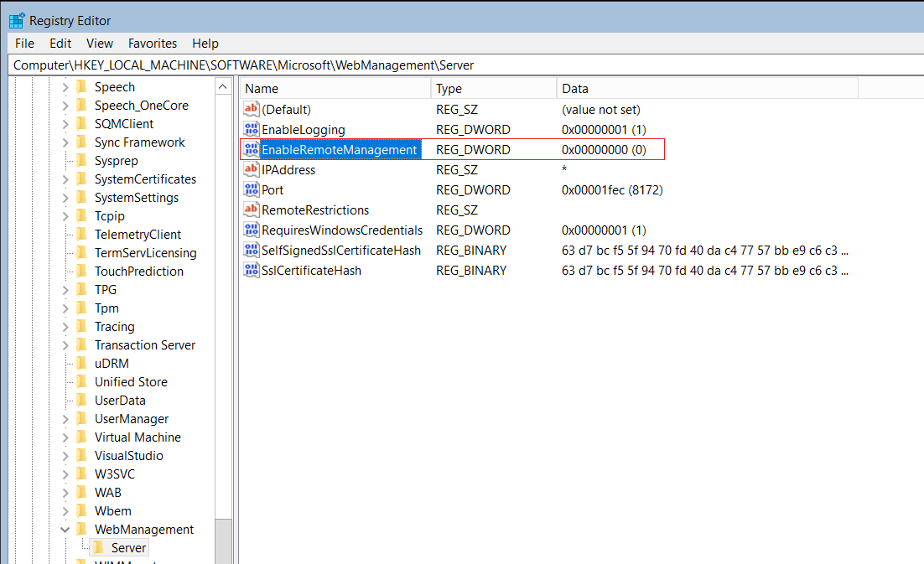Expand the VisualStudio key node
This screenshot has width=924, height=564.
coord(65,456)
